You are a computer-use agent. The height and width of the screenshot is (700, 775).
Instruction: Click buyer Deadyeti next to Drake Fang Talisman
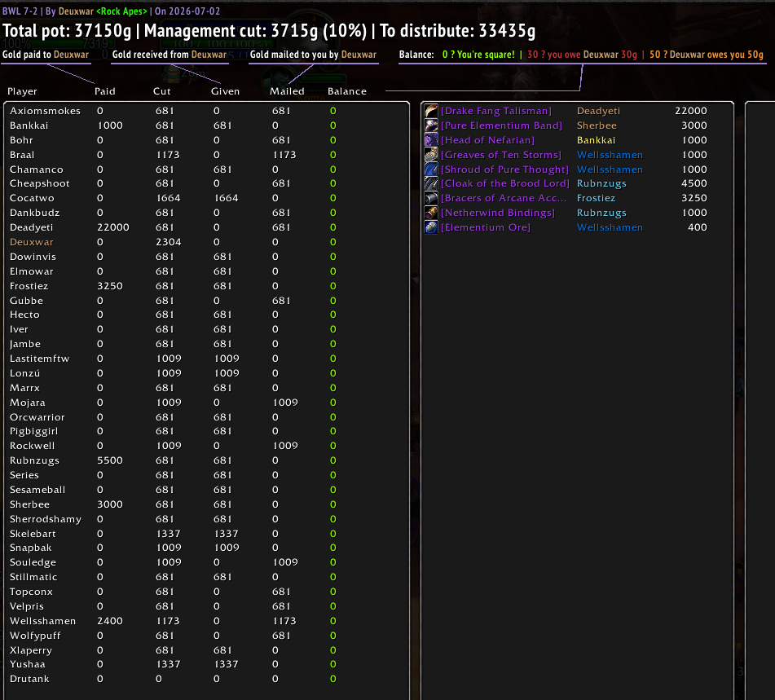tap(598, 111)
